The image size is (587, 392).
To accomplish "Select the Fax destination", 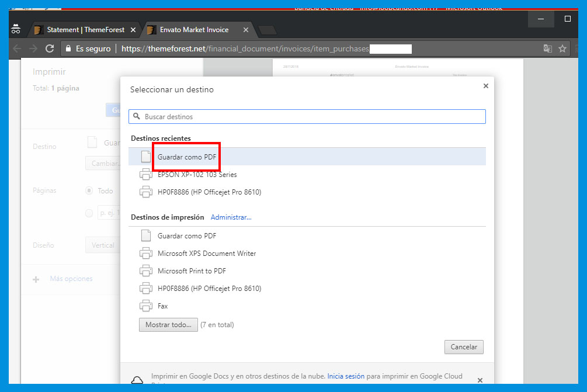I will pos(307,306).
